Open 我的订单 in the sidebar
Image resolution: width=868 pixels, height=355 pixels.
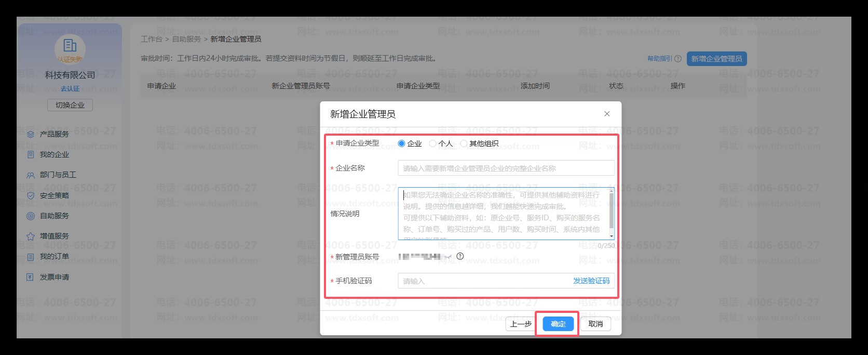click(x=54, y=256)
